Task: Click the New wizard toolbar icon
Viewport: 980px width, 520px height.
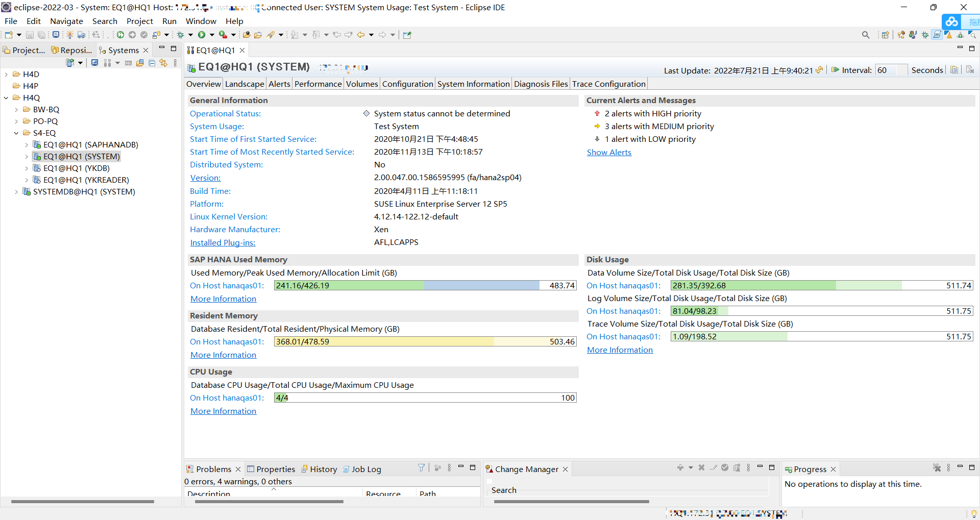Action: [9, 35]
